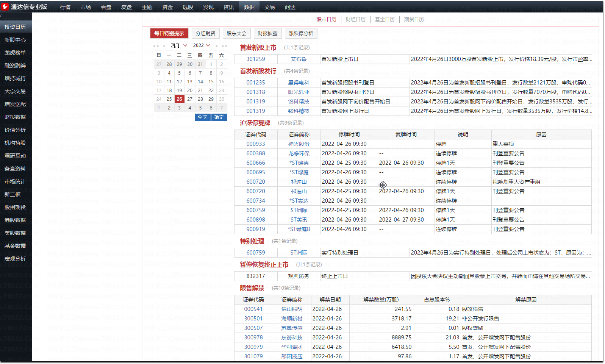Click stock name 海顺新材 link
The height and width of the screenshot is (364, 605).
(x=292, y=319)
